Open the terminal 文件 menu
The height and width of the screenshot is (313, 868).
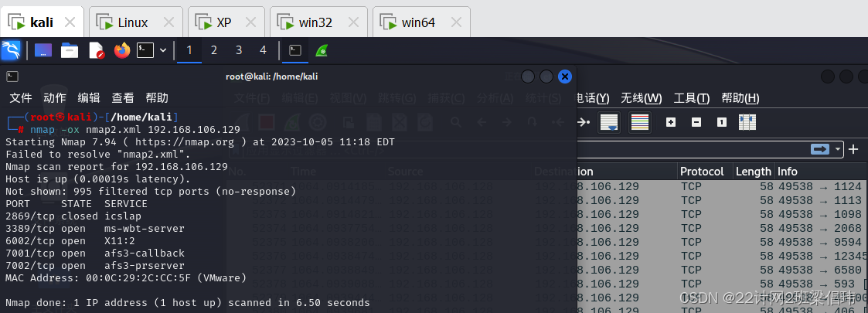21,98
